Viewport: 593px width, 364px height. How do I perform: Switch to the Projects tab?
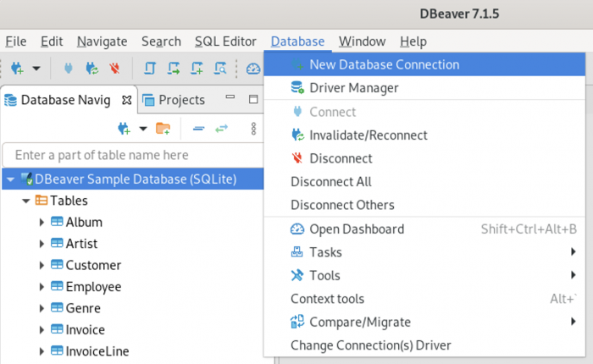tap(174, 100)
